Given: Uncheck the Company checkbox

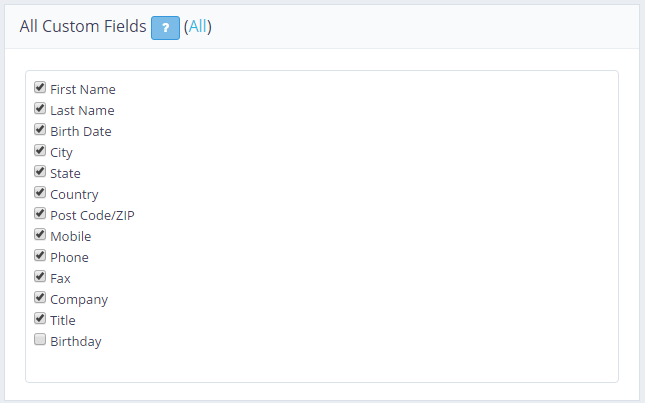Looking at the screenshot, I should [x=40, y=298].
